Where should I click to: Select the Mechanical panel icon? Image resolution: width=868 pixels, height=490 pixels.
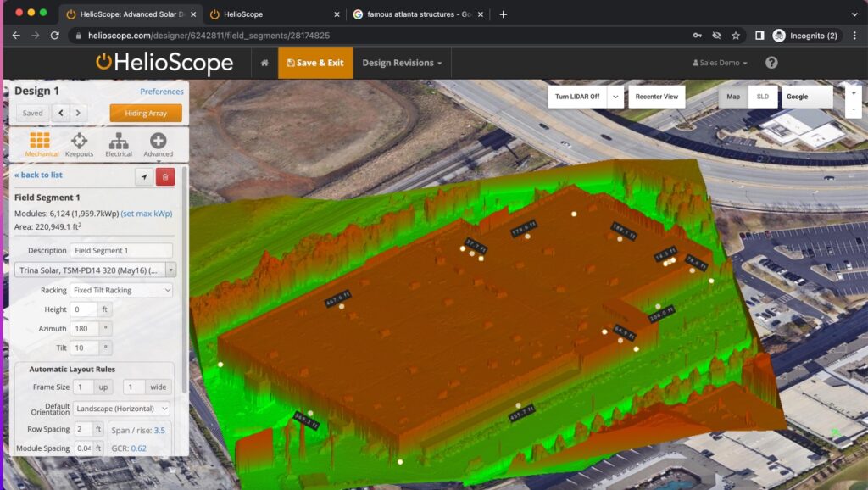41,143
